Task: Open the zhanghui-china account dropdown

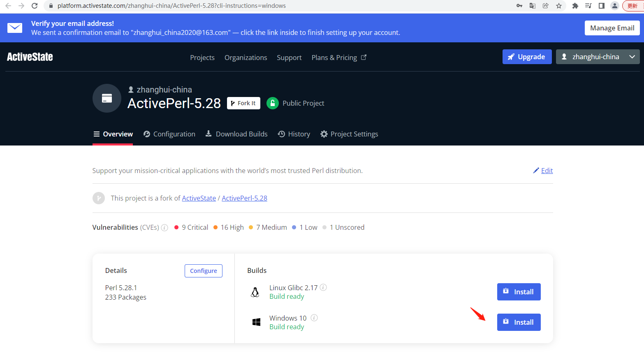Action: click(598, 57)
